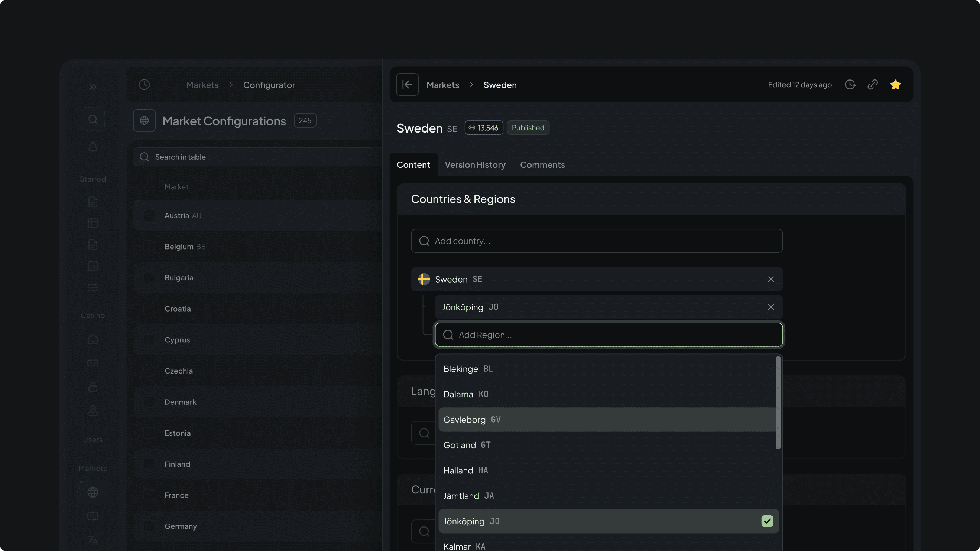Switch to Version History tab
The image size is (980, 551).
pos(475,165)
